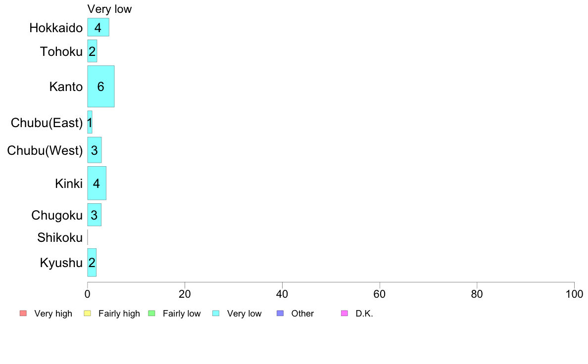Screen dimensions: 588x364
Task: Click the Fairly high yellow legend swatch
Action: [x=88, y=314]
